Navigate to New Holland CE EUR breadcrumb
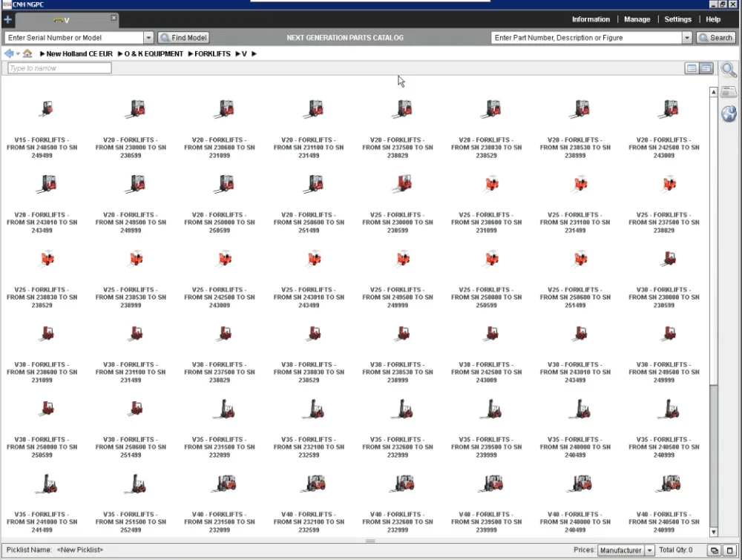Screen dimensions: 742x560 79,54
